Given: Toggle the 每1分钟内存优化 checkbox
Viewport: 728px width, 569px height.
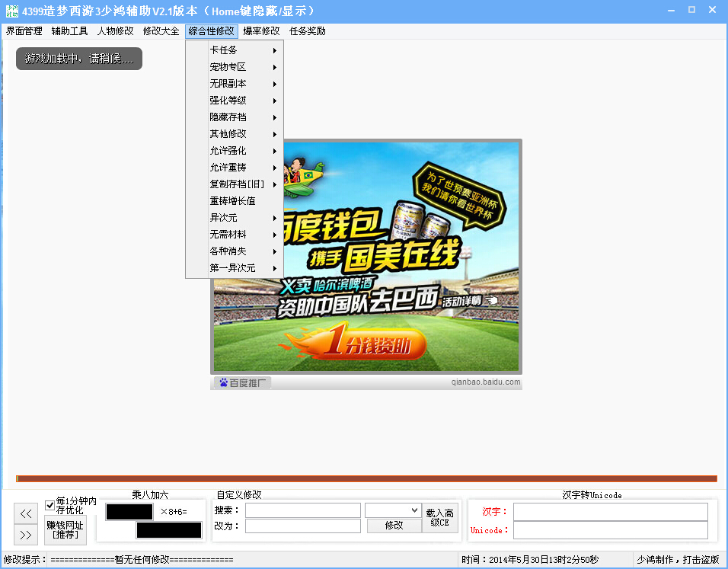Looking at the screenshot, I should [49, 505].
